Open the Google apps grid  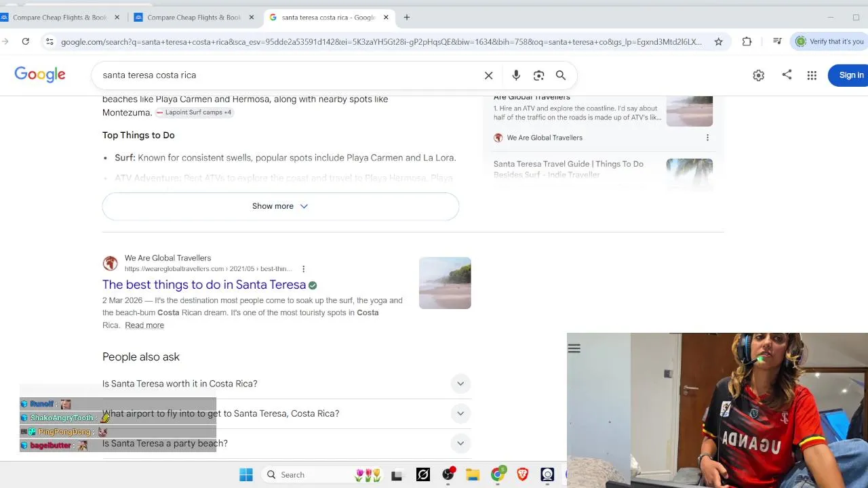tap(812, 75)
